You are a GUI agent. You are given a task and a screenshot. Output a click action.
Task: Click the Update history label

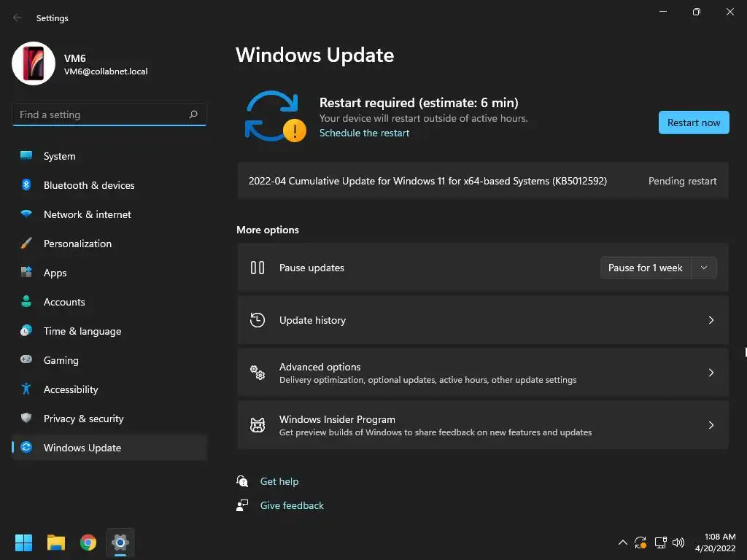[312, 320]
